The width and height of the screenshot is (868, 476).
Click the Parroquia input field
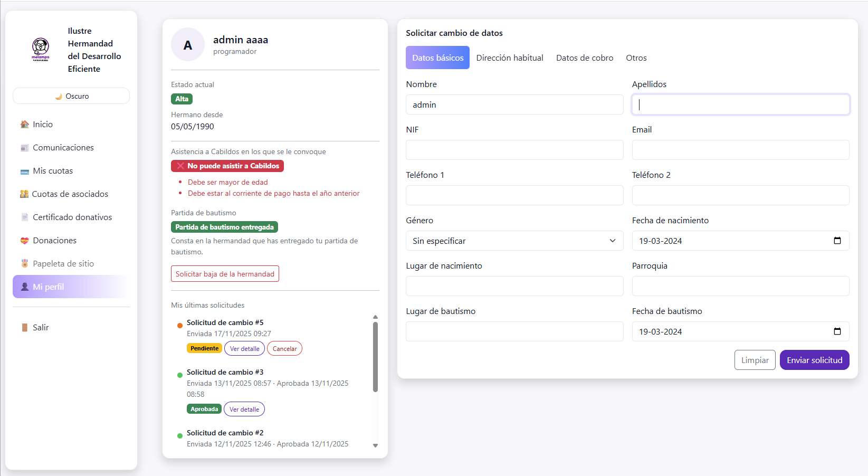pos(740,286)
